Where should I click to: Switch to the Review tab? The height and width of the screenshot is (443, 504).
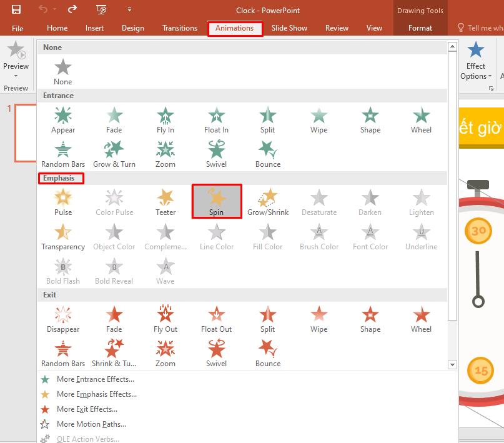coord(337,28)
